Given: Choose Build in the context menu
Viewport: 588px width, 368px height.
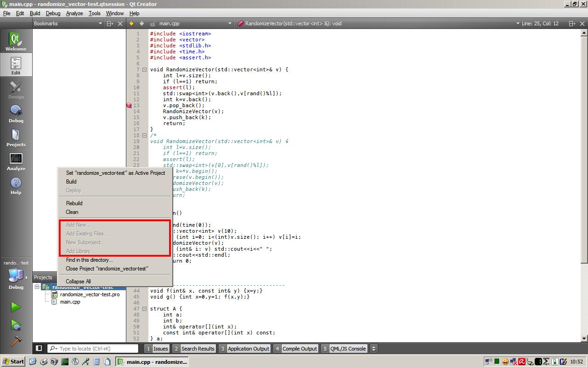Looking at the screenshot, I should (x=115, y=182).
